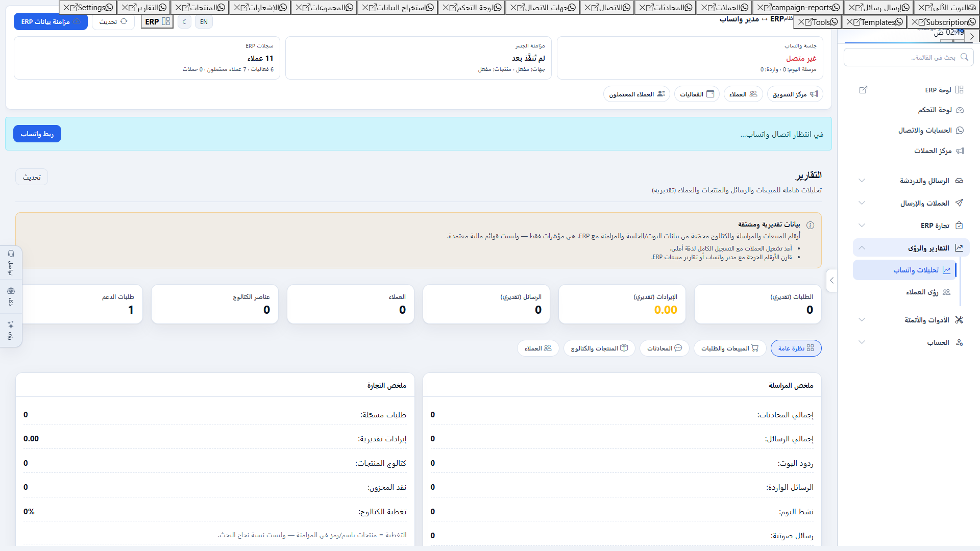
Task: Click the تحديث refresh button in the header
Action: (113, 22)
